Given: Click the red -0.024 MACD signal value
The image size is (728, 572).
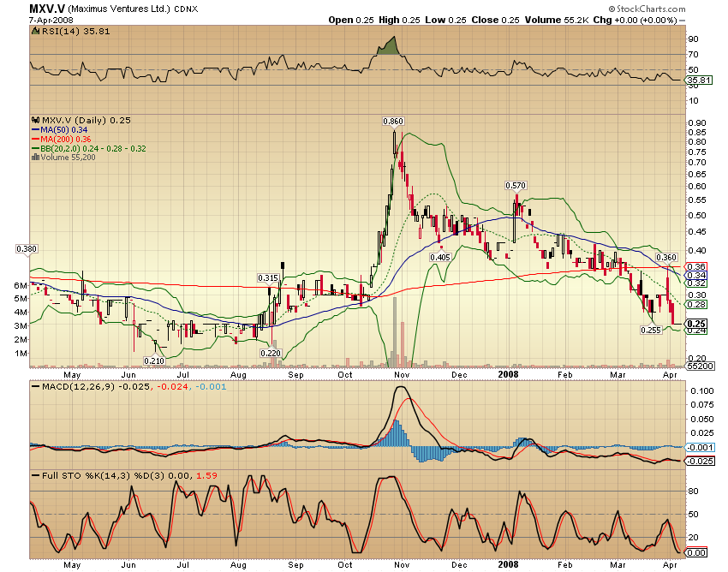Looking at the screenshot, I should 172,387.
